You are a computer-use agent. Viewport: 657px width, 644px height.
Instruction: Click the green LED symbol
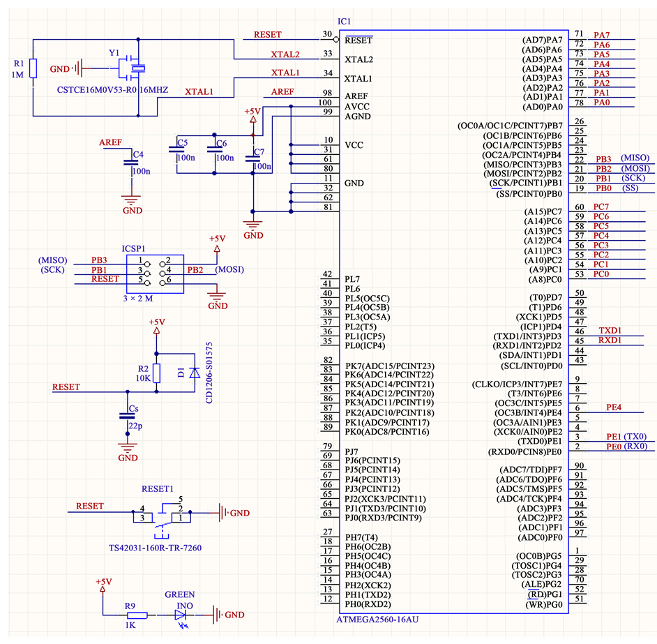184,615
